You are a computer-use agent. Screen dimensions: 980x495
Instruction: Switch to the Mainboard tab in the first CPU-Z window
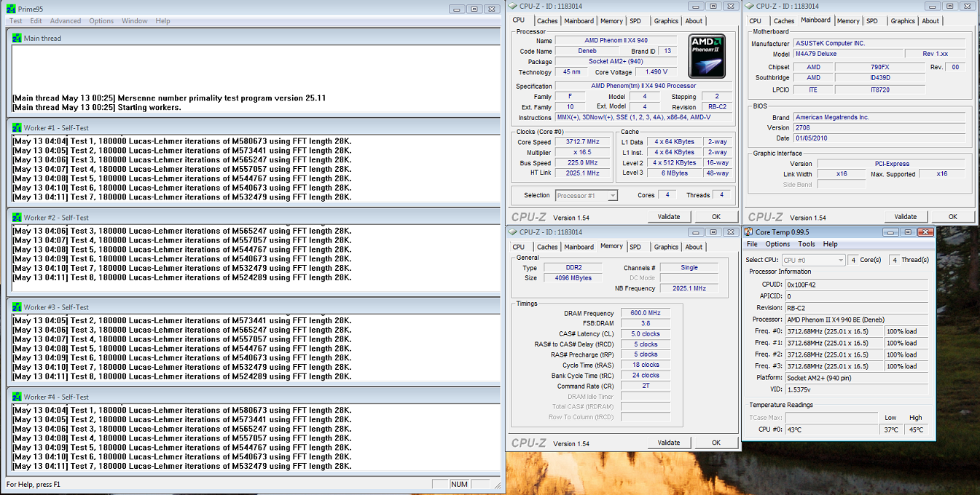579,21
